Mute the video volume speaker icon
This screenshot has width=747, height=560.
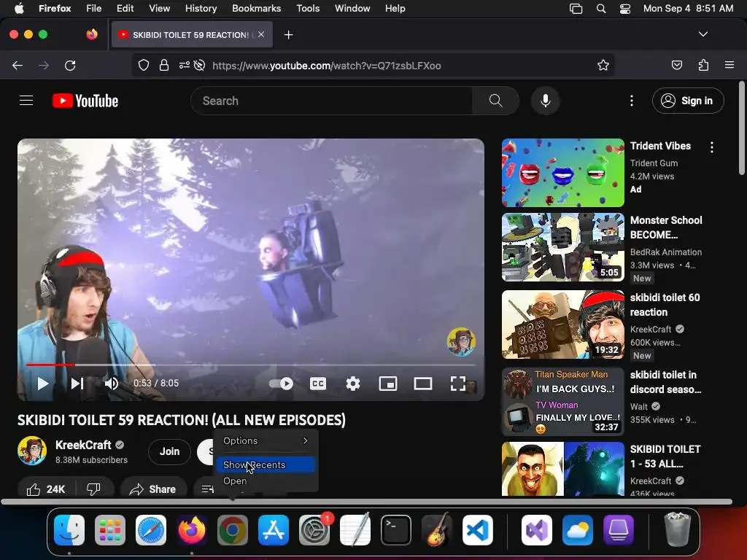click(x=112, y=384)
